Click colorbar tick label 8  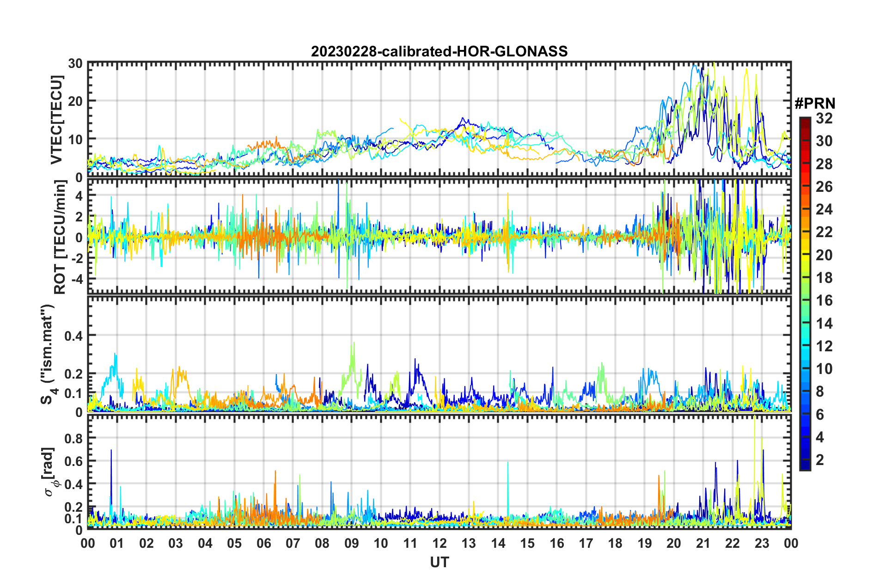click(820, 392)
